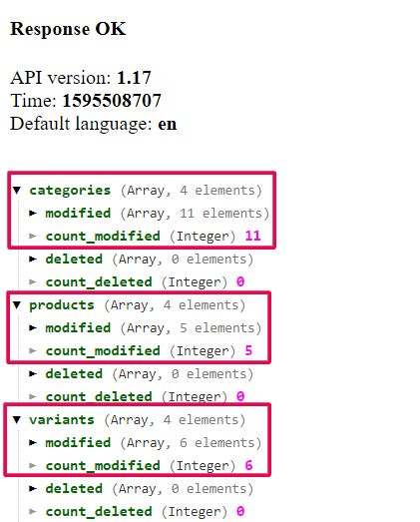Expand modified array under categories
The height and width of the screenshot is (522, 420).
coord(33,213)
